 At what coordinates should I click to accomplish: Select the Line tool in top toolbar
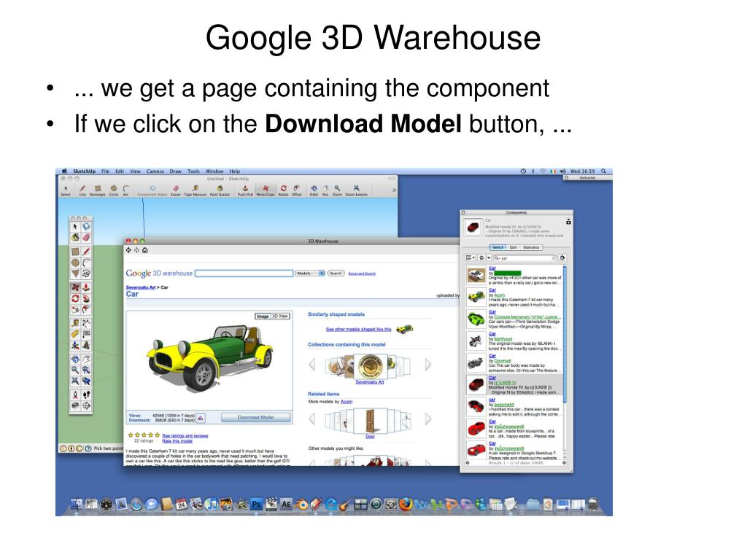pyautogui.click(x=82, y=190)
